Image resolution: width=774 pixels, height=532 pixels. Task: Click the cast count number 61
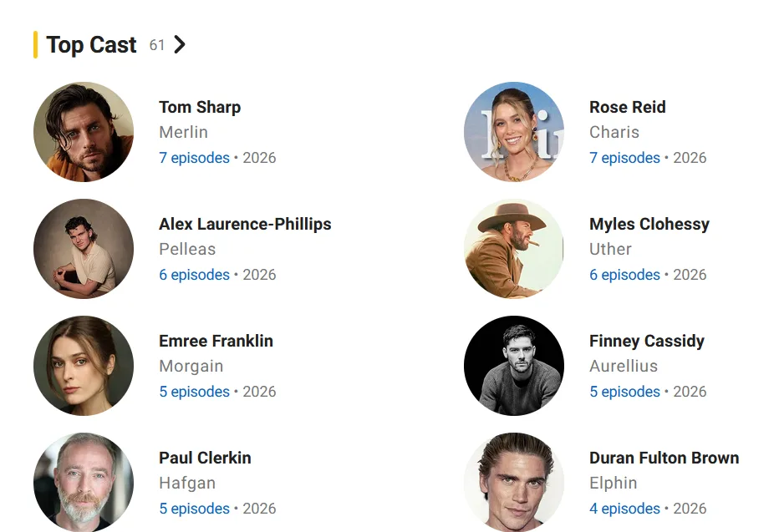157,45
